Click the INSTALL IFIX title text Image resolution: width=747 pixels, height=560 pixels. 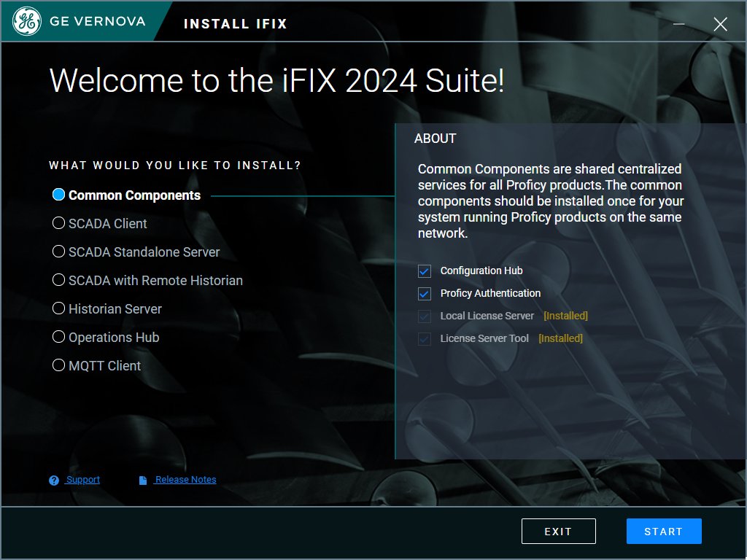236,24
